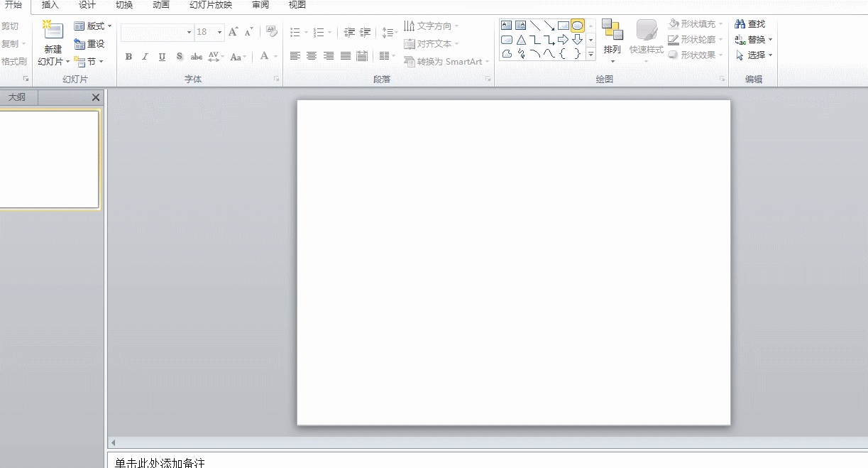
Task: Choose the arc shape
Action: click(x=535, y=53)
